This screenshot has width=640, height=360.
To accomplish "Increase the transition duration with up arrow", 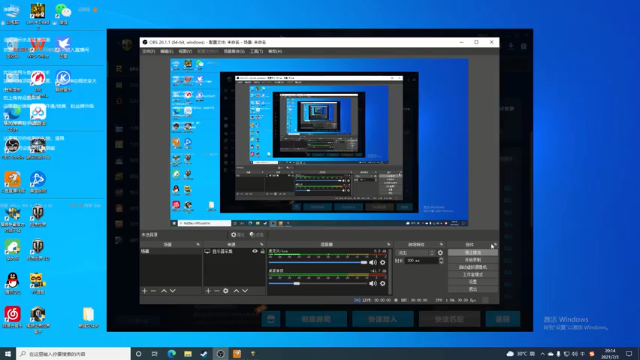I will tap(441, 259).
